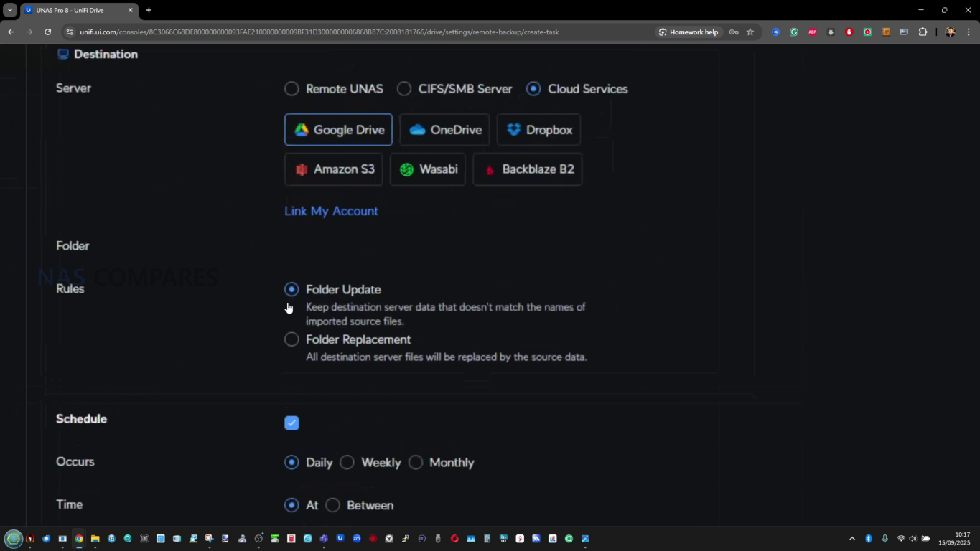Click the Bluetooth tray icon

(868, 539)
